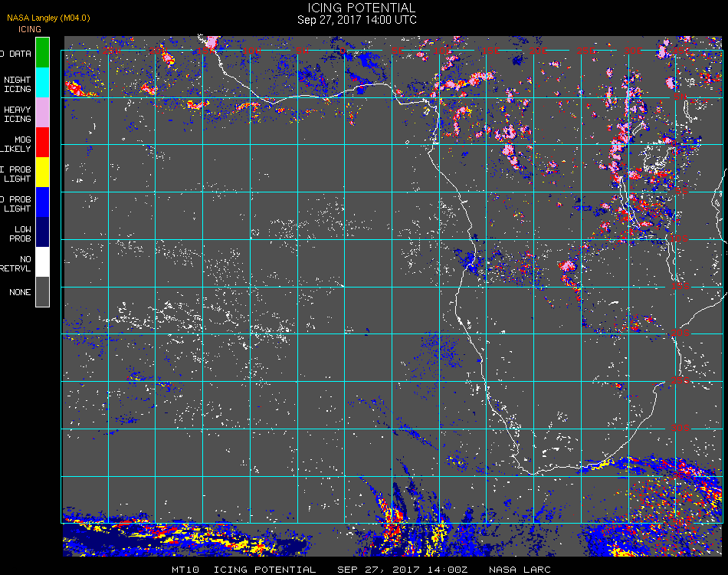Click the footer 'ICING POTENTIAL' caption
728x575 pixels.
click(264, 570)
